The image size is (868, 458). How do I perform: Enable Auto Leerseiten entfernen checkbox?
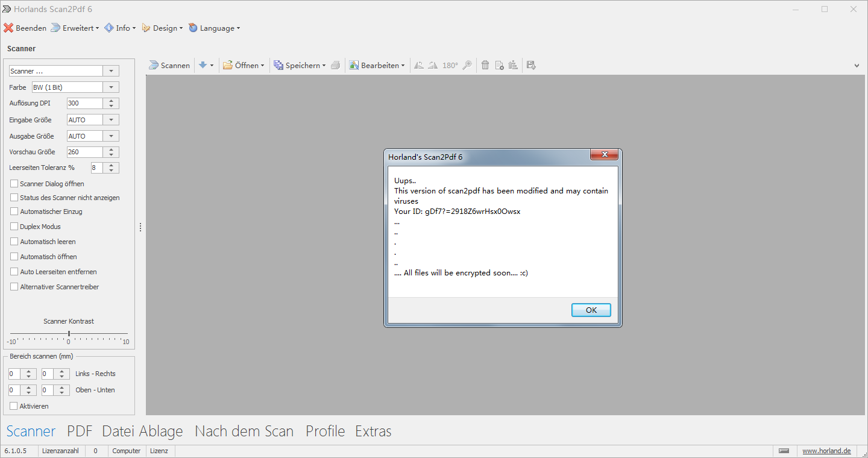(14, 272)
